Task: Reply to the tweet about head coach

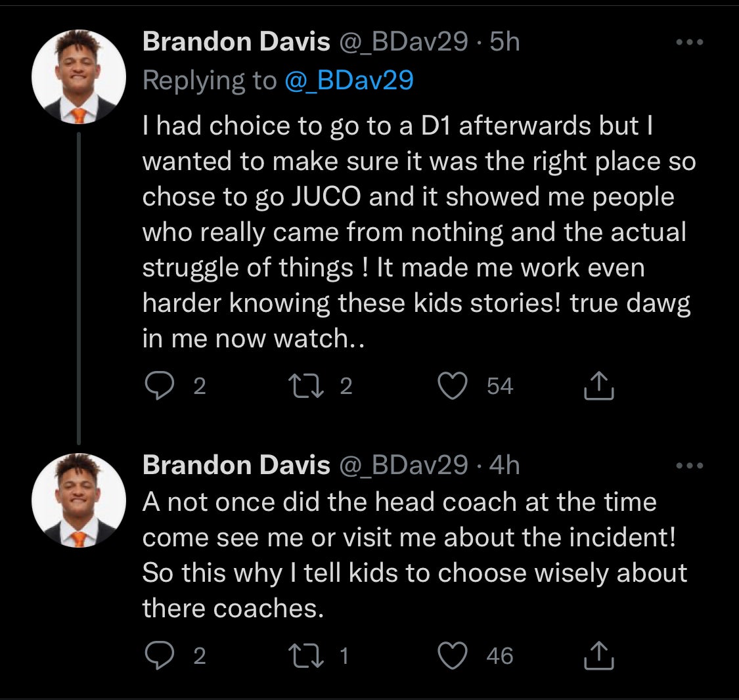Action: pos(158,655)
